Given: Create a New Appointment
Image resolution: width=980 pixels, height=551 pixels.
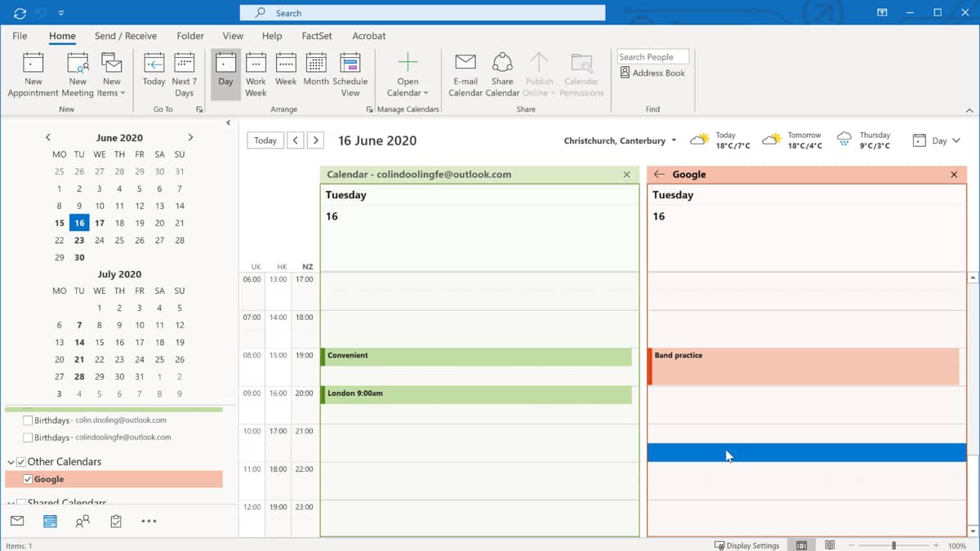Looking at the screenshot, I should [x=33, y=75].
